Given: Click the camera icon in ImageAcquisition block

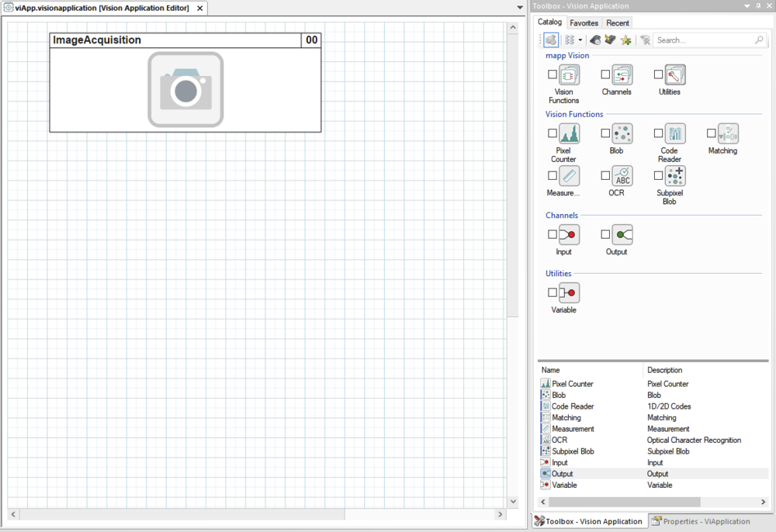Looking at the screenshot, I should [185, 89].
